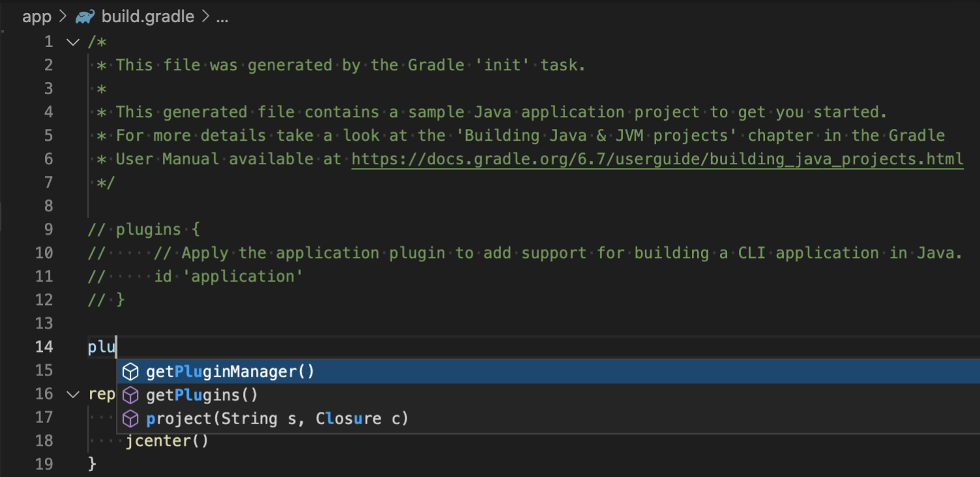
Task: Select the cube icon beside getPluginManager()
Action: 131,371
